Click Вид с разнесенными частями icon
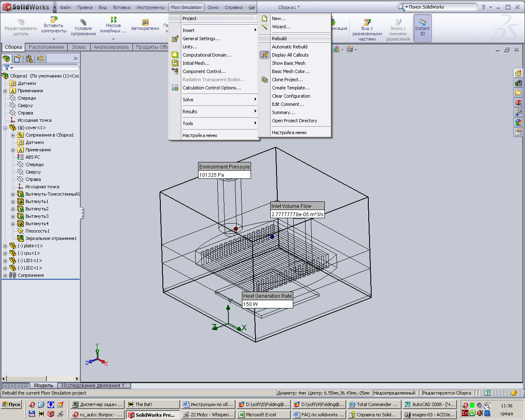The height and width of the screenshot is (420, 525). (367, 22)
